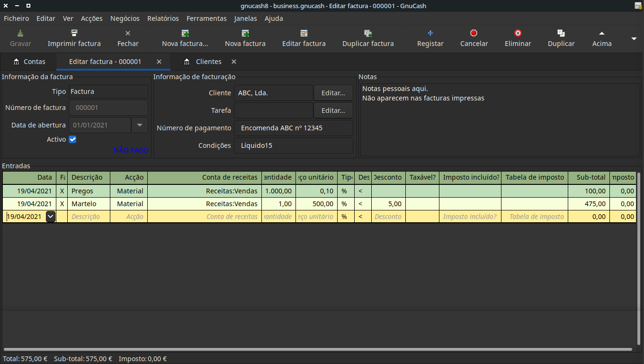Open the Editar menu
This screenshot has width=644, height=364.
pyautogui.click(x=46, y=18)
